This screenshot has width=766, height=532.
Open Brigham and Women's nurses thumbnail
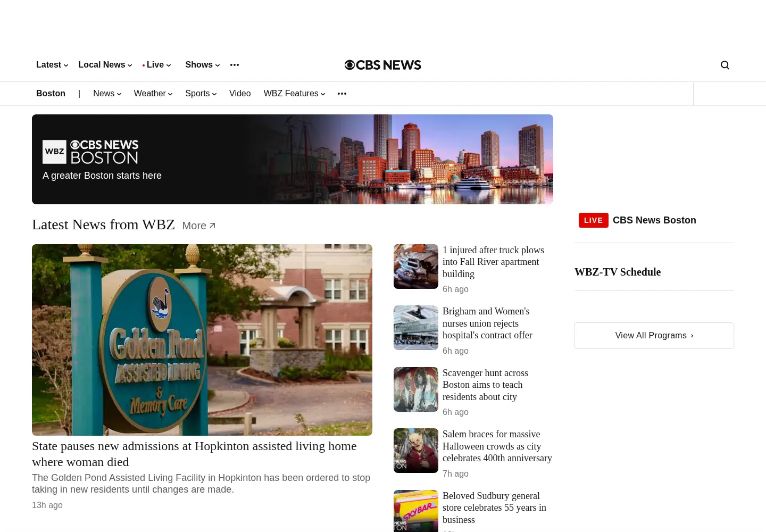click(416, 328)
